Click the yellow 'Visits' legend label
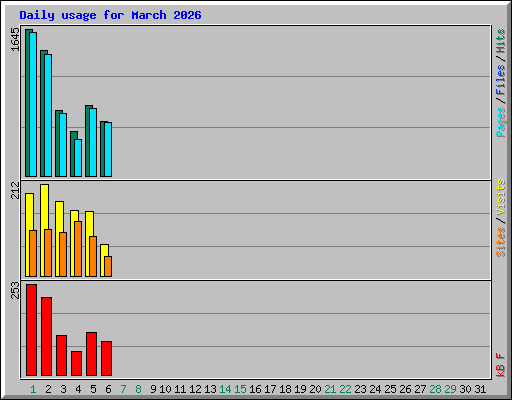512x400 pixels. click(x=501, y=197)
